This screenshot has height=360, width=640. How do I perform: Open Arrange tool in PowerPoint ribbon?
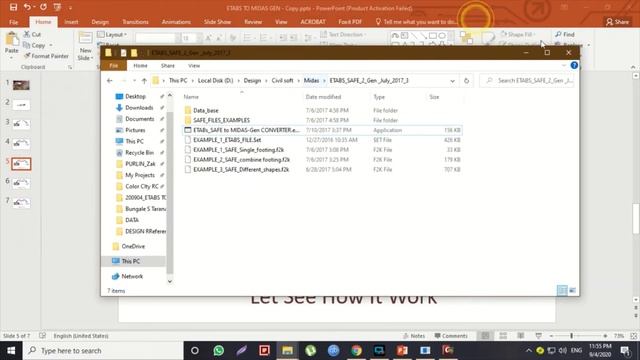click(466, 38)
